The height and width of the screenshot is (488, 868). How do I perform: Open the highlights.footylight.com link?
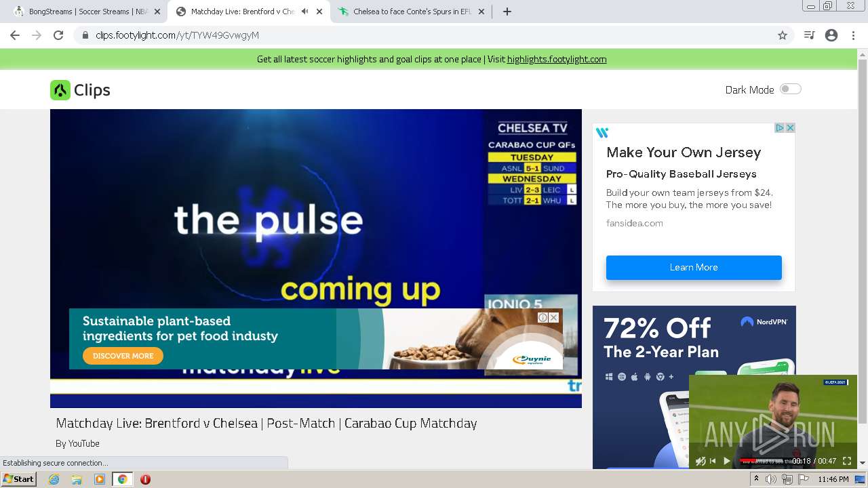(557, 59)
